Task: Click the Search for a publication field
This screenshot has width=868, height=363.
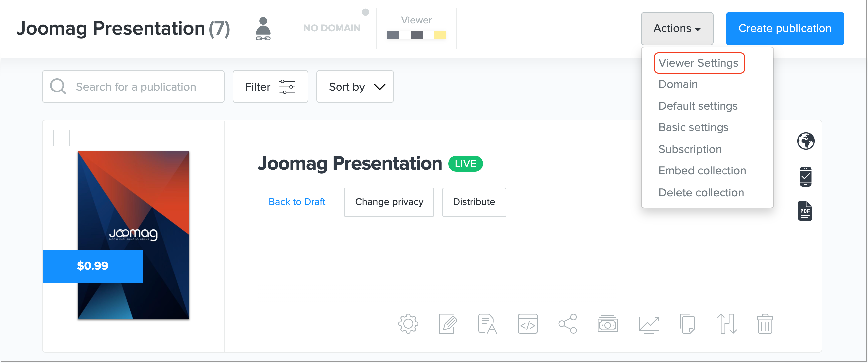Action: 136,87
